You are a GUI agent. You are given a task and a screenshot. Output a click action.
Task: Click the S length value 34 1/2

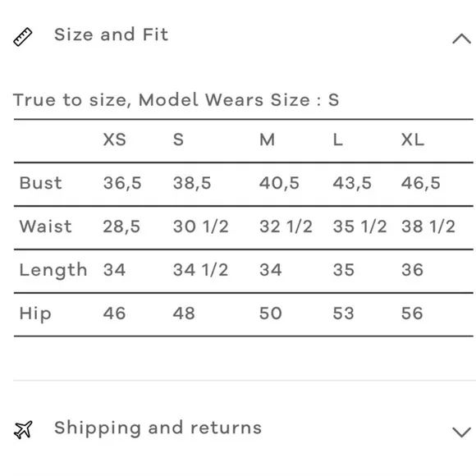[x=200, y=270]
